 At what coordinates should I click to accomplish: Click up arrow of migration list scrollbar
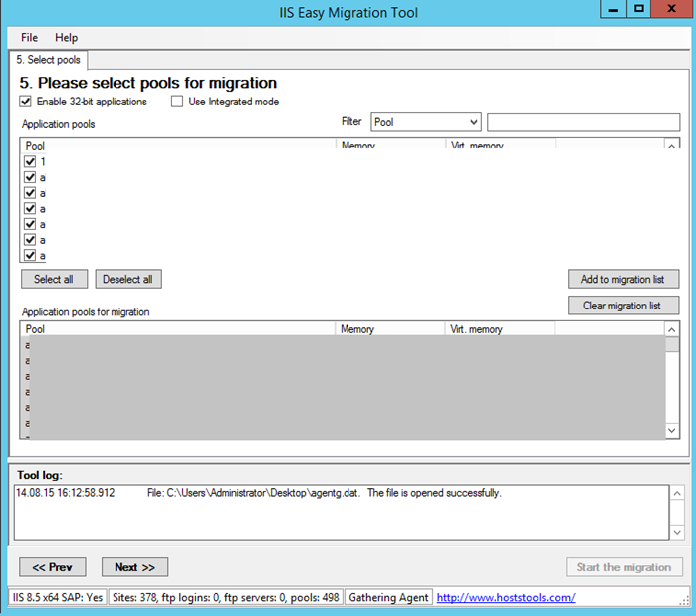[x=671, y=330]
